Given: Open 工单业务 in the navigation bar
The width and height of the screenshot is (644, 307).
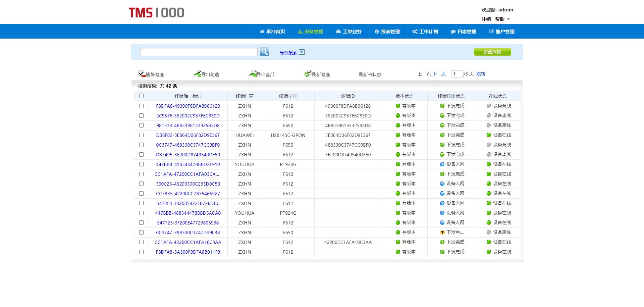Looking at the screenshot, I should pos(349,32).
